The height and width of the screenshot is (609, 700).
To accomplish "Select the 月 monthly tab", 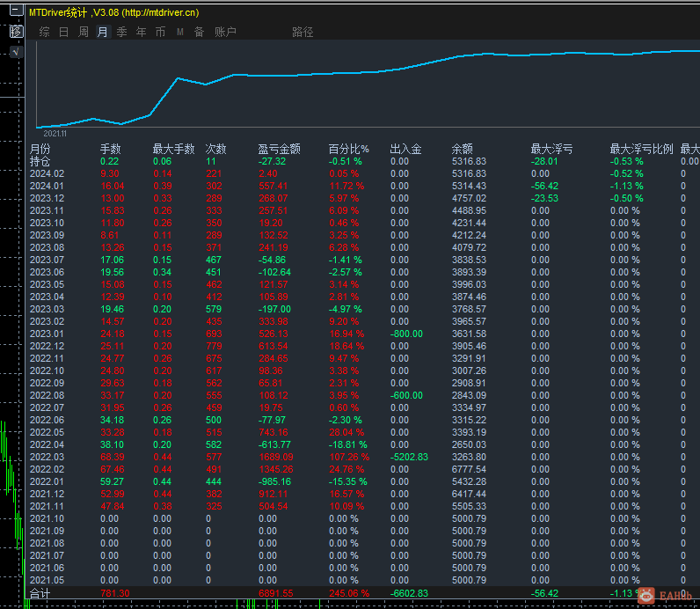I will click(x=102, y=32).
